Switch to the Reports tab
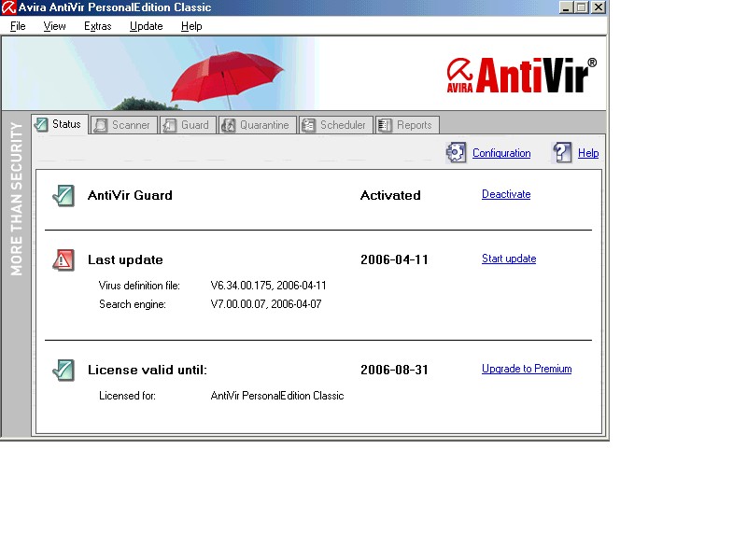 pyautogui.click(x=407, y=125)
